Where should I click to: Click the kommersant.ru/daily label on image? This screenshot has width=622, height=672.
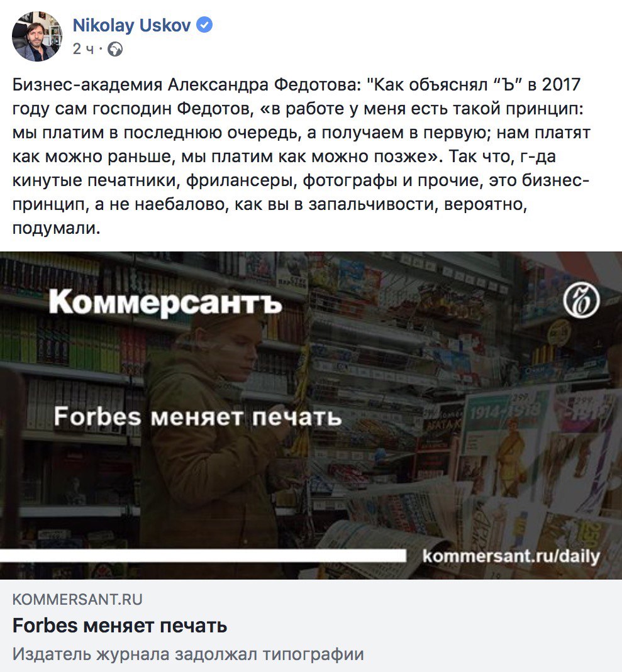click(x=511, y=556)
